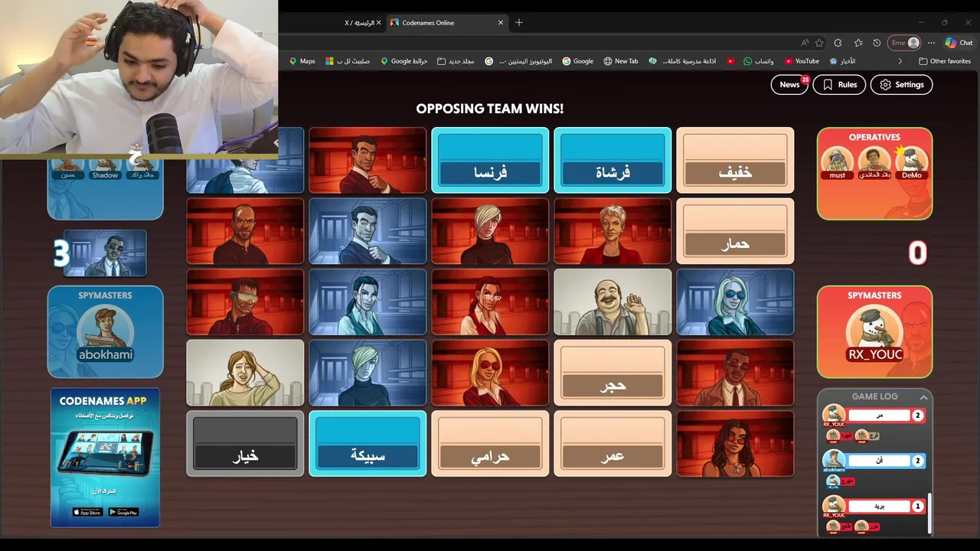Open the Copilot Chat button
Viewport: 980px width, 551px height.
pos(959,43)
